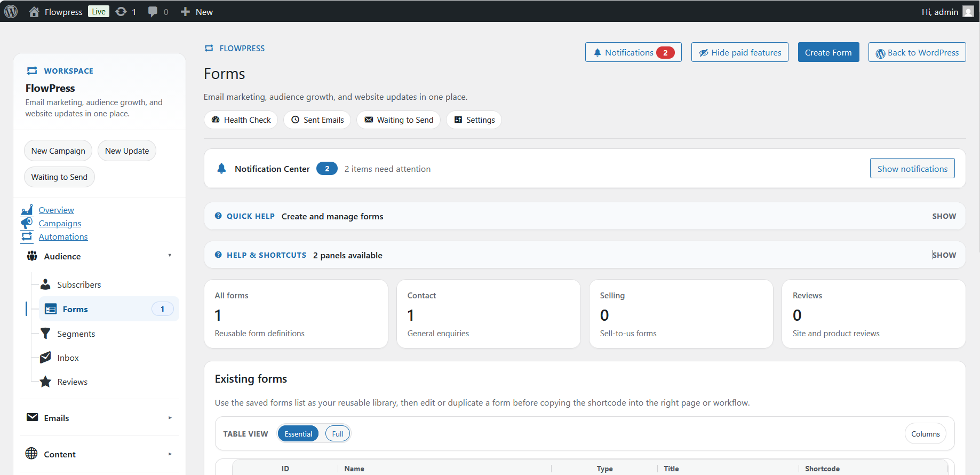980x475 pixels.
Task: Toggle Hide paid features
Action: (x=739, y=52)
